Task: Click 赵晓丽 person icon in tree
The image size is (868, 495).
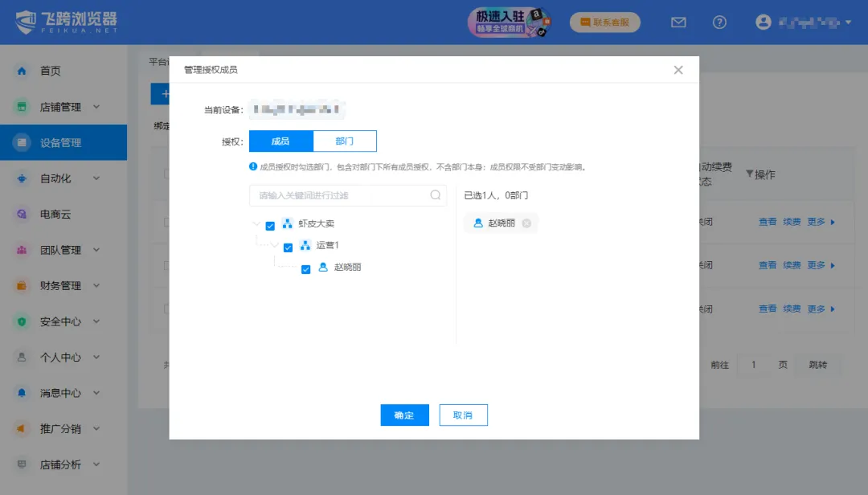Action: [323, 267]
